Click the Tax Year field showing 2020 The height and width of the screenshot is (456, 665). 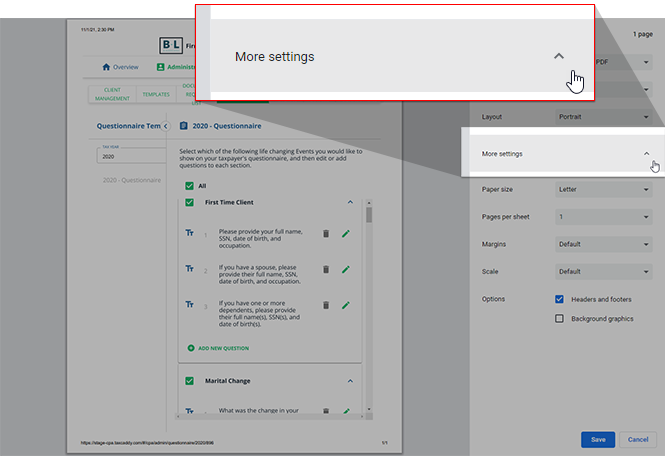point(131,156)
